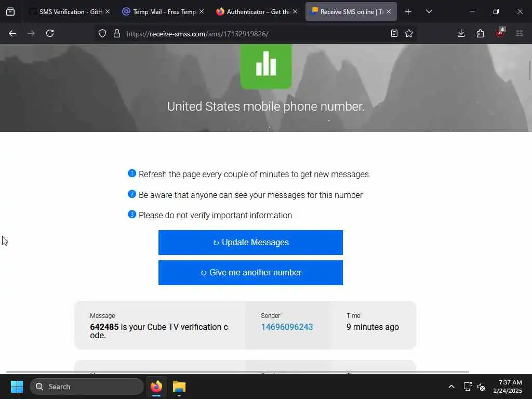Image resolution: width=532 pixels, height=399 pixels.
Task: Click the page vertical scrollbar thumb
Action: click(x=529, y=71)
